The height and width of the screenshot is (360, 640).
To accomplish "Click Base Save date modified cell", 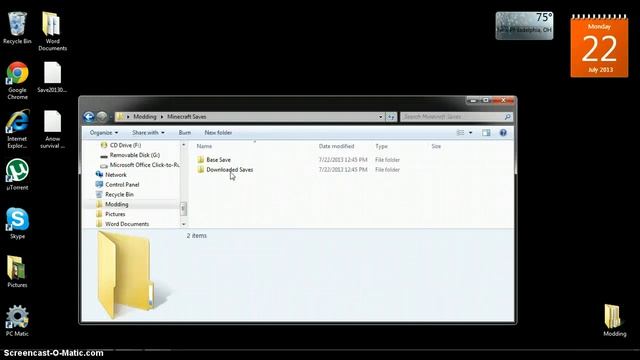I will point(343,160).
